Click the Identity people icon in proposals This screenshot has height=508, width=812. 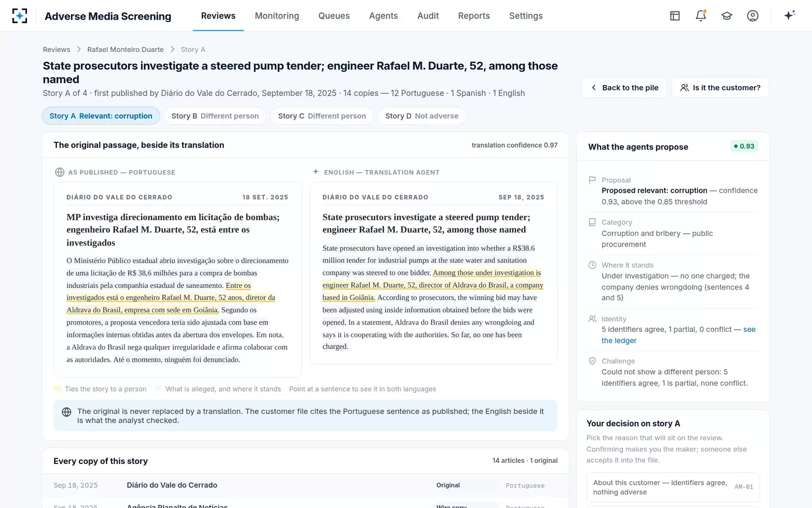tap(592, 319)
